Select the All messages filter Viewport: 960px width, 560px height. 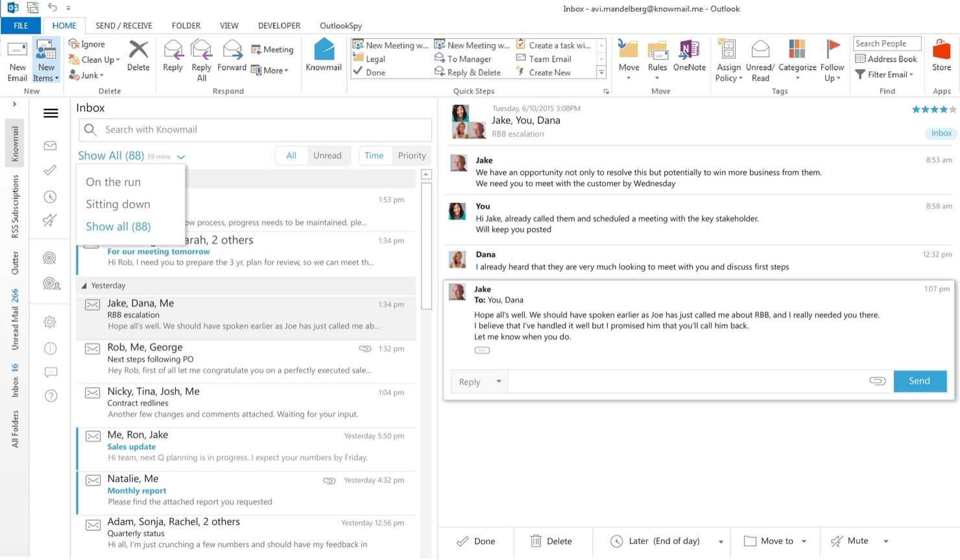pyautogui.click(x=291, y=156)
